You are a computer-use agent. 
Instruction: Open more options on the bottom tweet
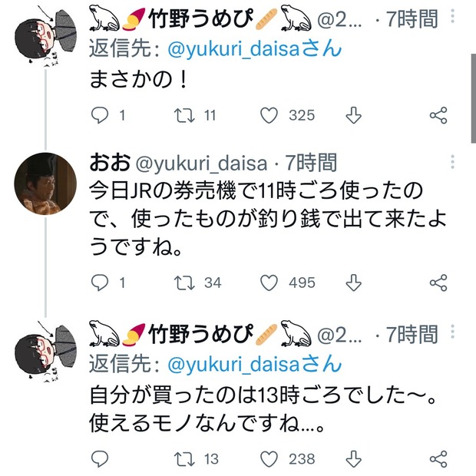[x=453, y=332]
